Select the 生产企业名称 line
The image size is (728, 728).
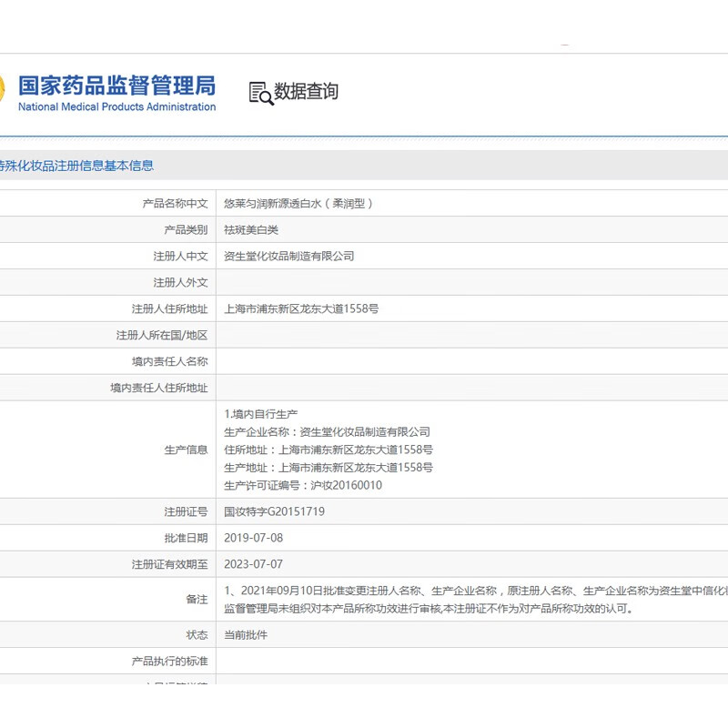tap(327, 432)
